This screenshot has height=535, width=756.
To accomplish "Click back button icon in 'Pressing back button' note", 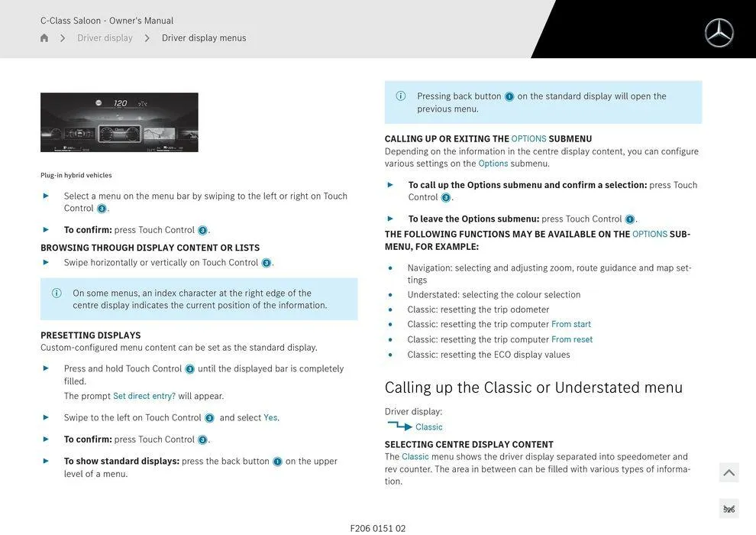I will tap(509, 97).
